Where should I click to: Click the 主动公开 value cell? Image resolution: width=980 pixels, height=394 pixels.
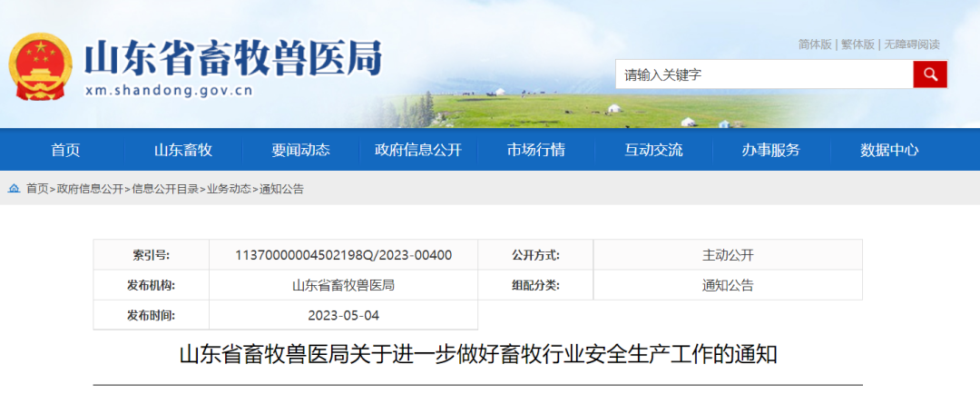[728, 254]
